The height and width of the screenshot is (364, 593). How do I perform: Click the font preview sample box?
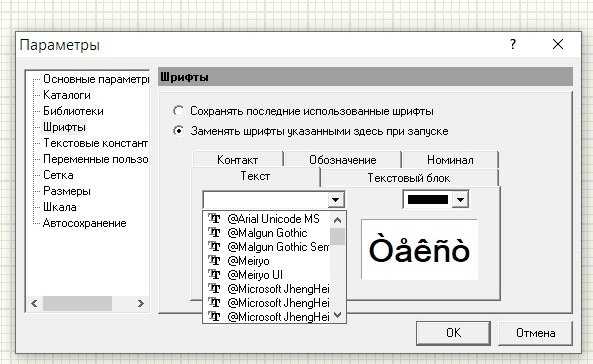click(419, 250)
